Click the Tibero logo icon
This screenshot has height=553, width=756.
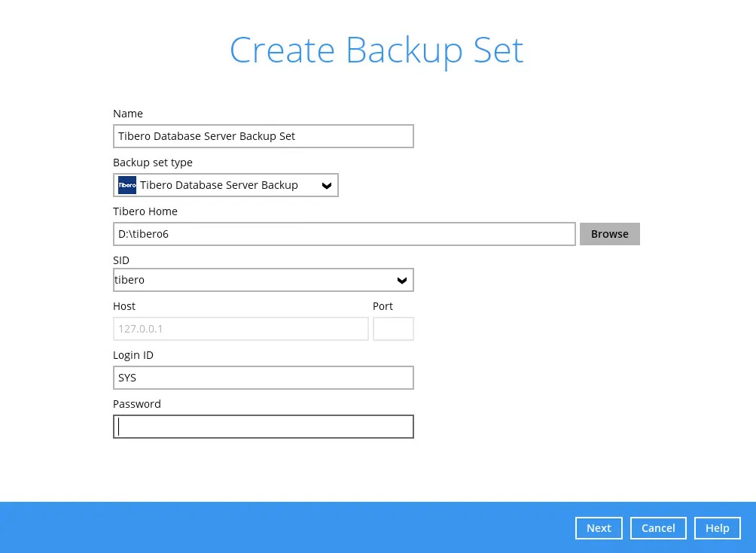[x=127, y=185]
